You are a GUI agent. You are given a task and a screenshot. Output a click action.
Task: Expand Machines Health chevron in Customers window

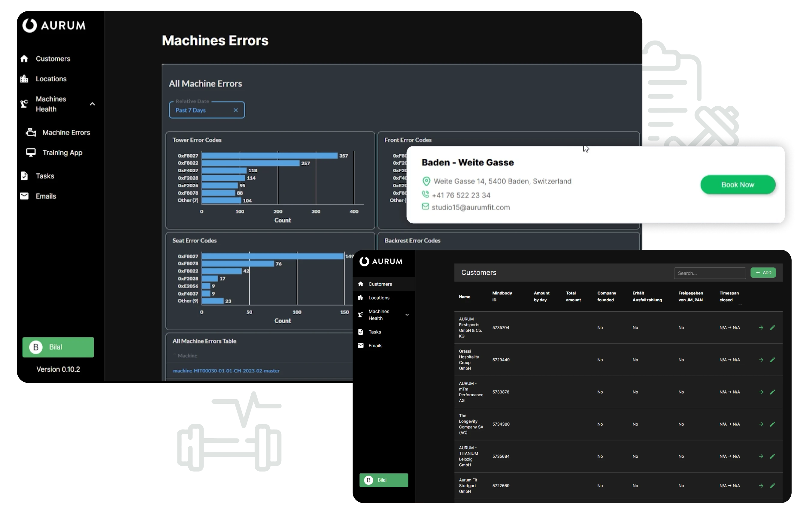(x=407, y=315)
